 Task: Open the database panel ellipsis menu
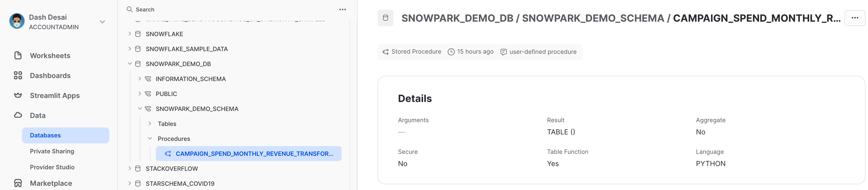coord(342,9)
